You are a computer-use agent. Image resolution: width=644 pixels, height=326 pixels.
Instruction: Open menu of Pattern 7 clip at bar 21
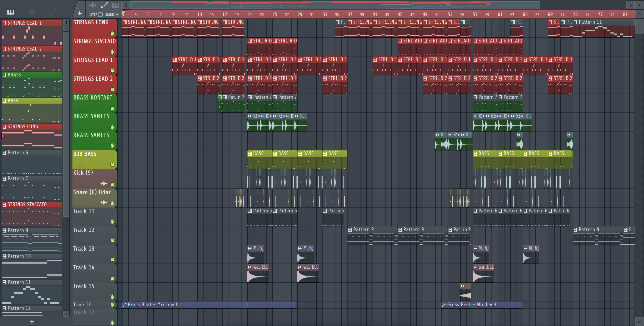[x=250, y=97]
